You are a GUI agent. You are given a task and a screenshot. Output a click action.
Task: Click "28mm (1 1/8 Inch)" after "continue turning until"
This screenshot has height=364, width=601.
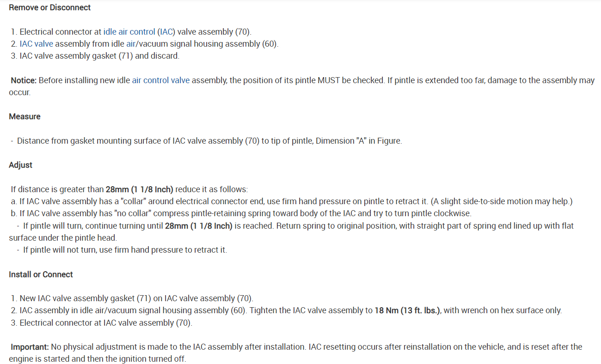[199, 226]
